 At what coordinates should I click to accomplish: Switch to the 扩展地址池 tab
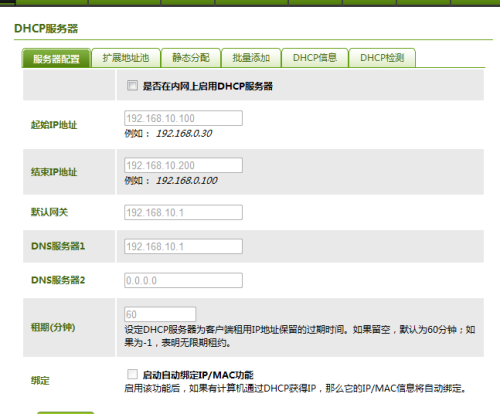(126, 58)
